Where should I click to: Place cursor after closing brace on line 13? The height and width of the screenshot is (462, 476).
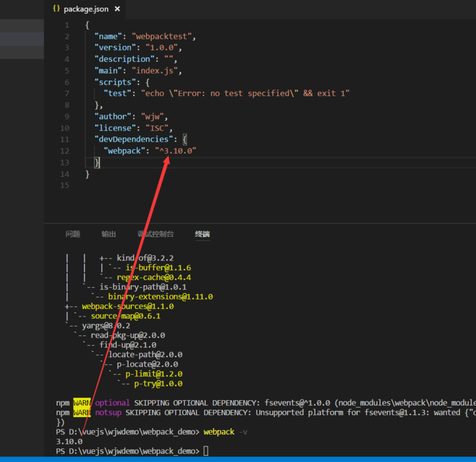point(99,163)
